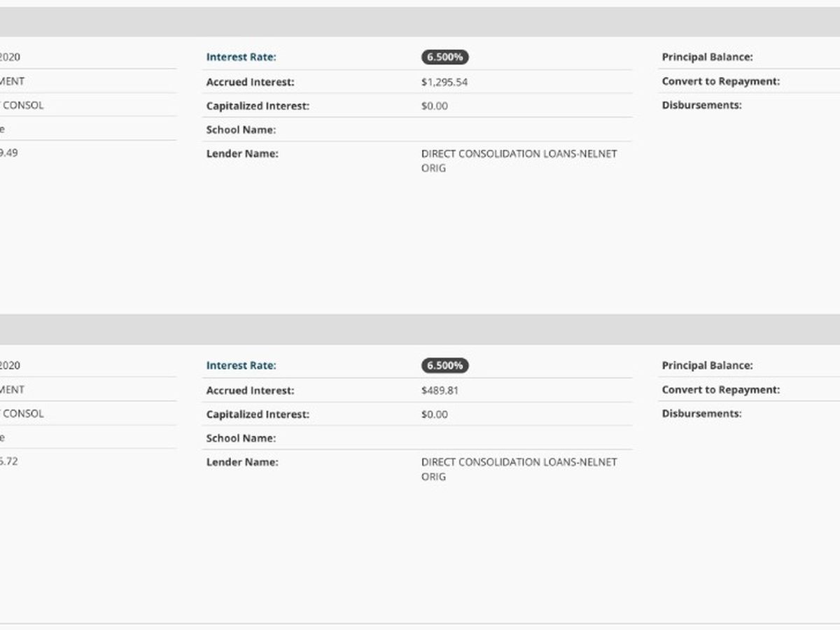This screenshot has height=630, width=840.
Task: Click the Lender Name label in lower loan
Action: point(242,462)
